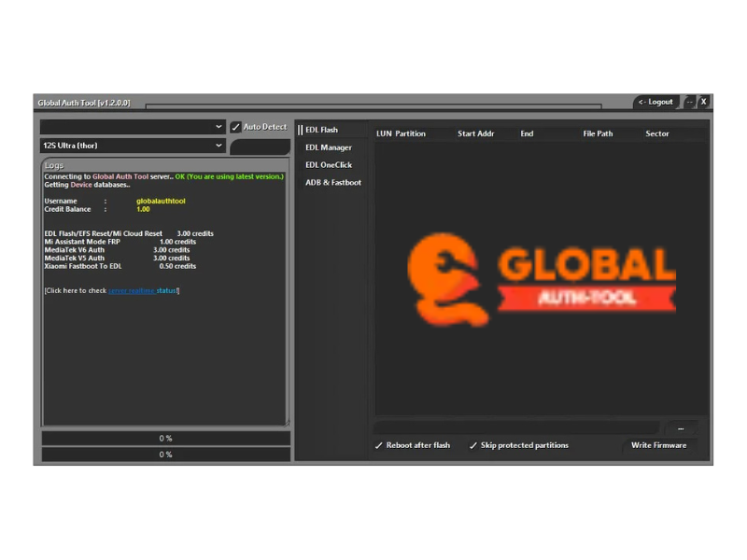Click the Global Auth Tool title text
747x560 pixels.
pyautogui.click(x=84, y=103)
